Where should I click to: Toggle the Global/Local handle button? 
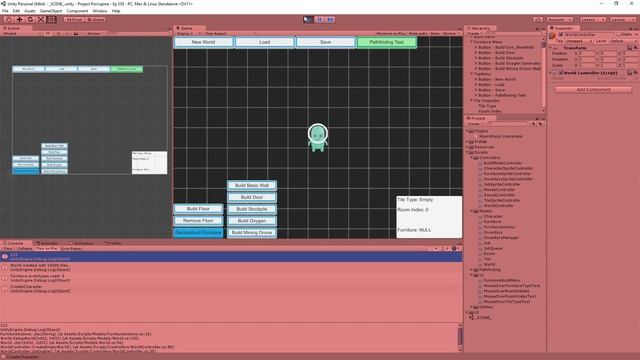(x=96, y=20)
